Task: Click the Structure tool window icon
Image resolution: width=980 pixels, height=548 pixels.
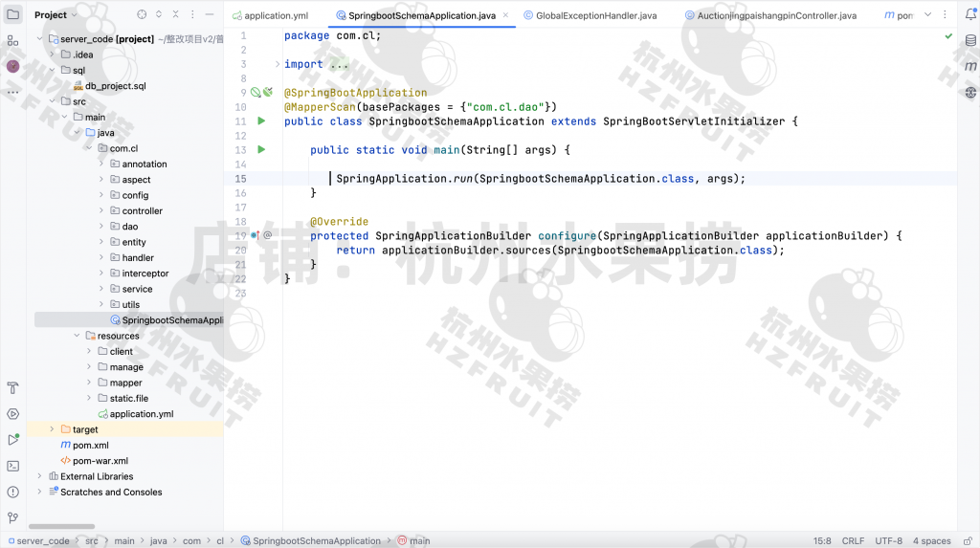Action: [12, 41]
